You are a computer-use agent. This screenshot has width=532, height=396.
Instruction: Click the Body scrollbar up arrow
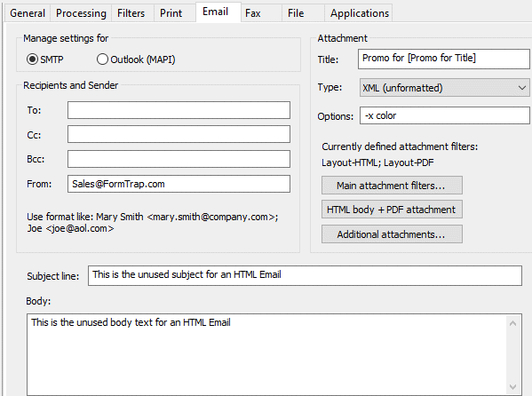(x=513, y=323)
